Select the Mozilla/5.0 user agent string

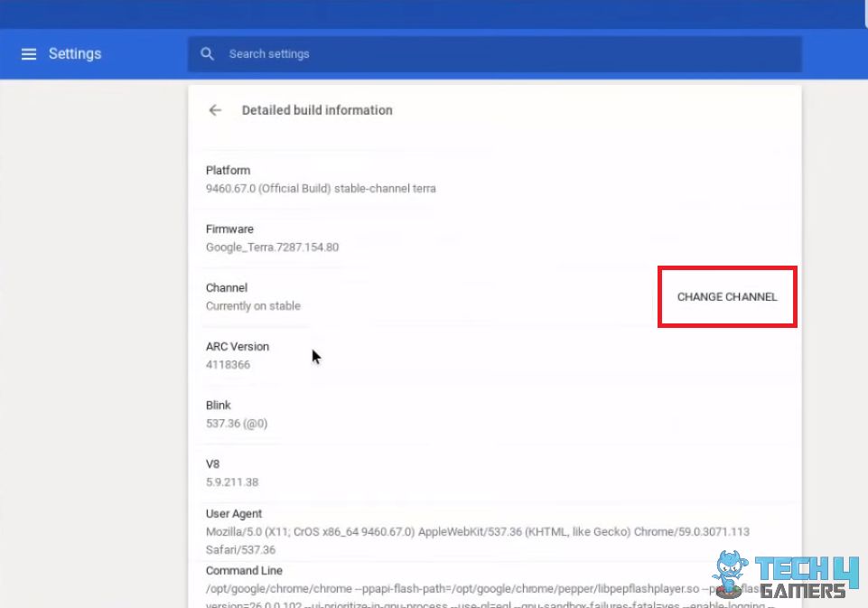tap(478, 540)
